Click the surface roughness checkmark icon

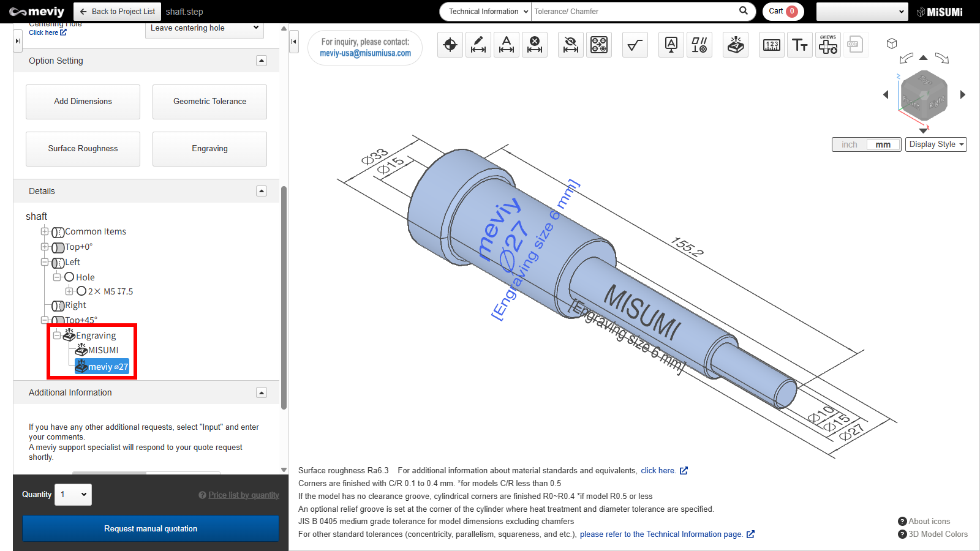[635, 45]
